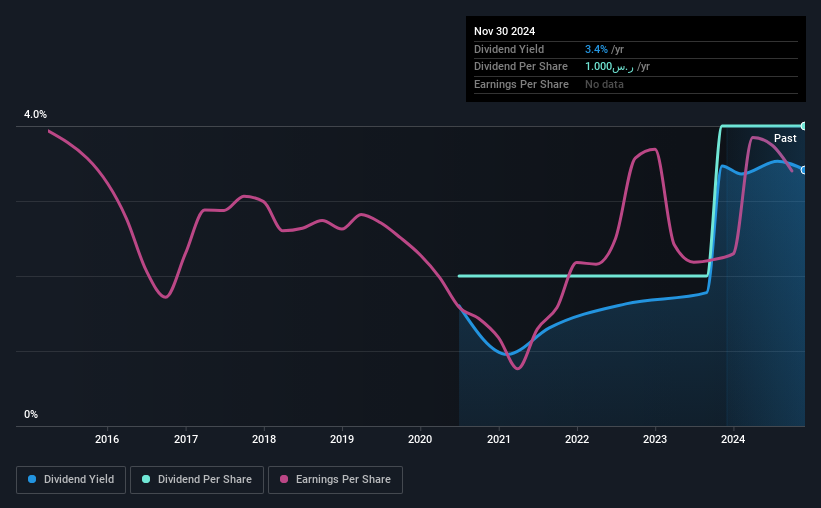Select the 2021 x-axis label
The image size is (821, 508).
tap(498, 439)
